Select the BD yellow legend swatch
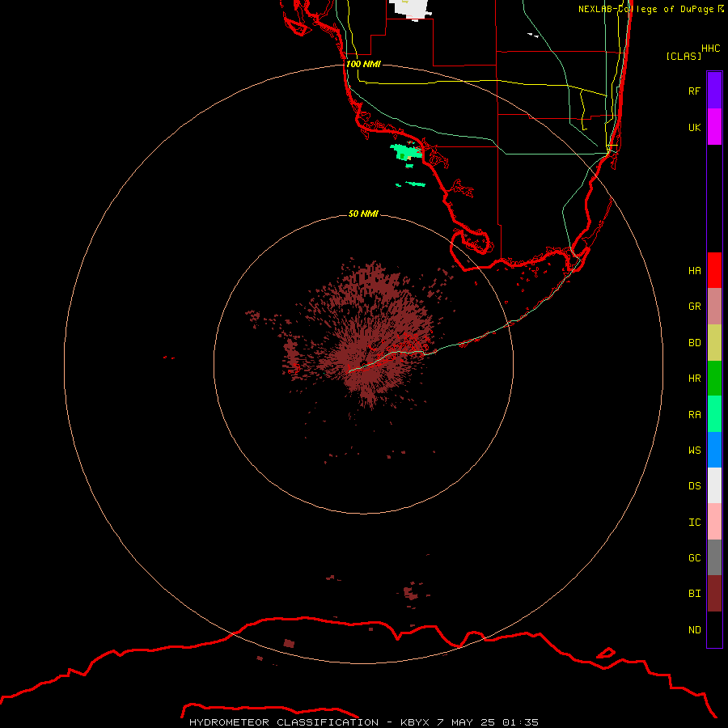The height and width of the screenshot is (728, 728). click(x=714, y=343)
